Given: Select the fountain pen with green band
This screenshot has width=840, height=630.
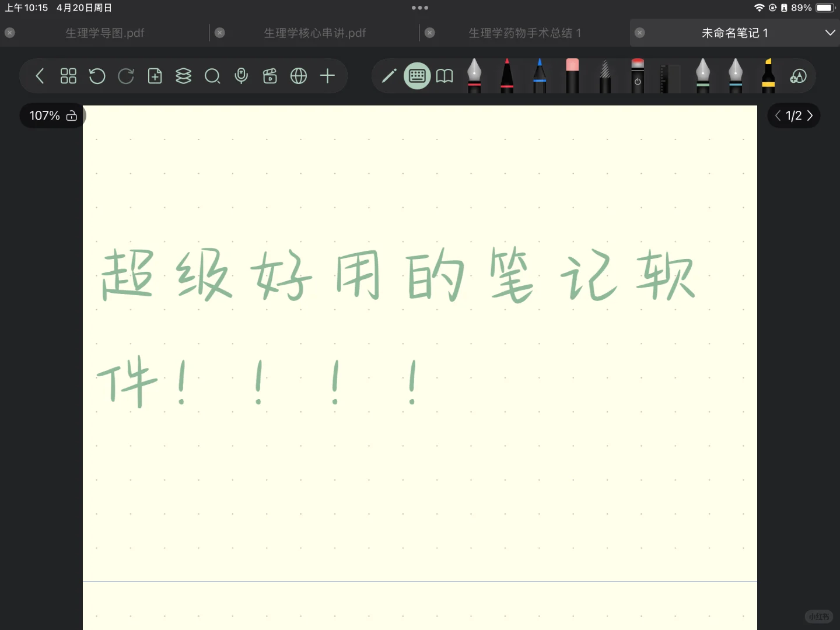Looking at the screenshot, I should click(703, 76).
